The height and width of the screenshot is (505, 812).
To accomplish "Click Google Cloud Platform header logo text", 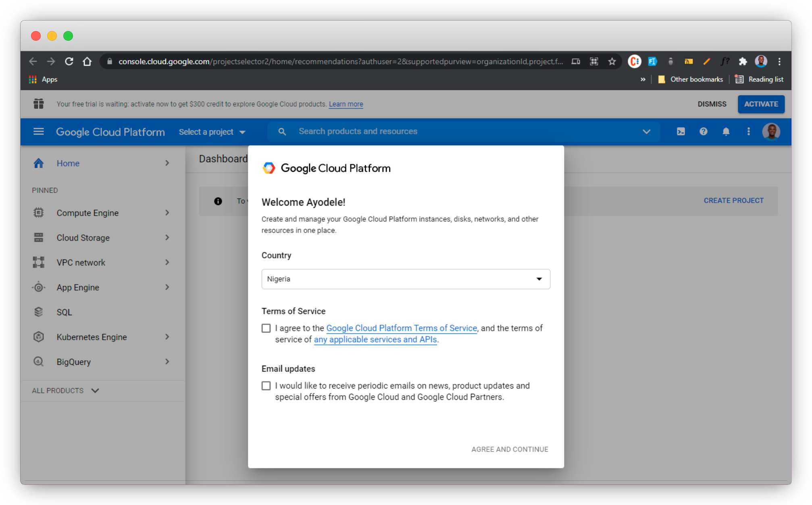I will pos(110,132).
